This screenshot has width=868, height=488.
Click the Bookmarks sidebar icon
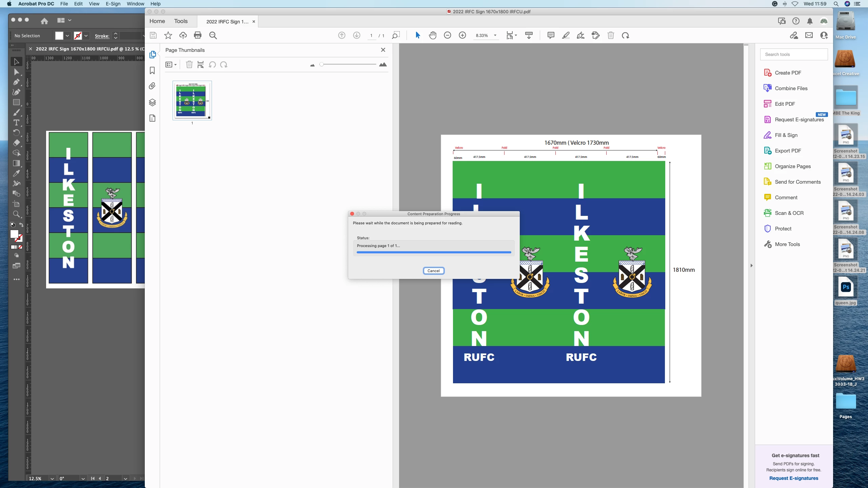(x=152, y=70)
